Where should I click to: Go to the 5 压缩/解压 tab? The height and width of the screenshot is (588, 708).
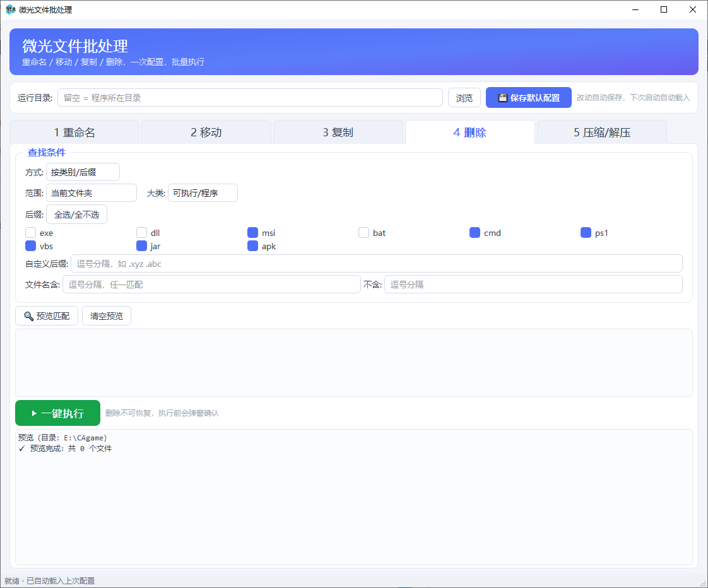coord(602,132)
